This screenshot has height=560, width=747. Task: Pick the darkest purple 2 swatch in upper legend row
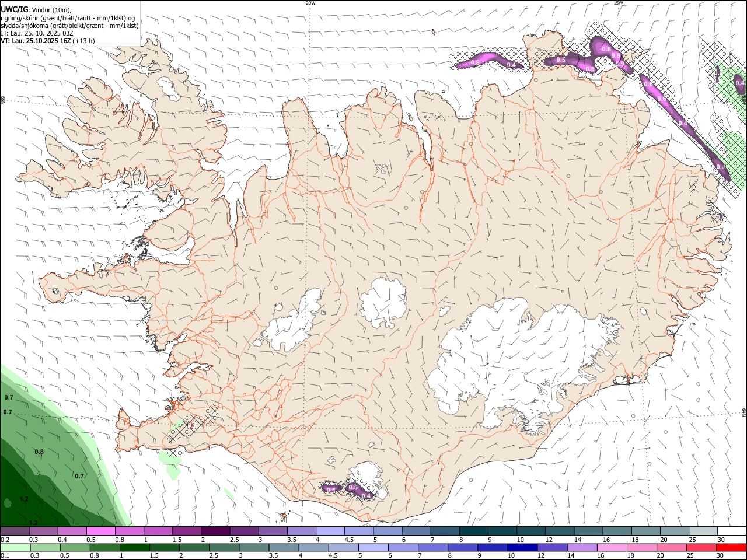coord(216,531)
